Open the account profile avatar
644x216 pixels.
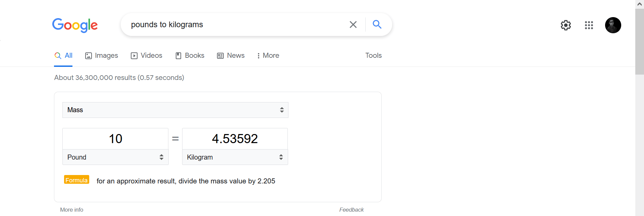(x=613, y=25)
